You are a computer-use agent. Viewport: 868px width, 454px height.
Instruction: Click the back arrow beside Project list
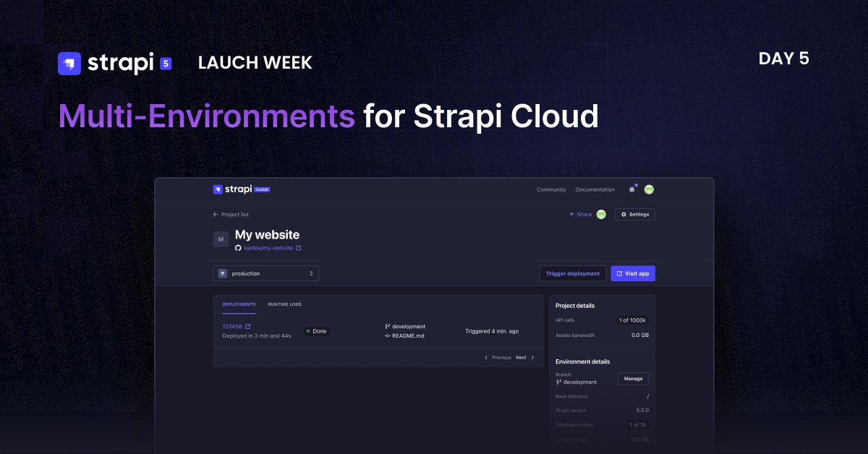coord(216,215)
